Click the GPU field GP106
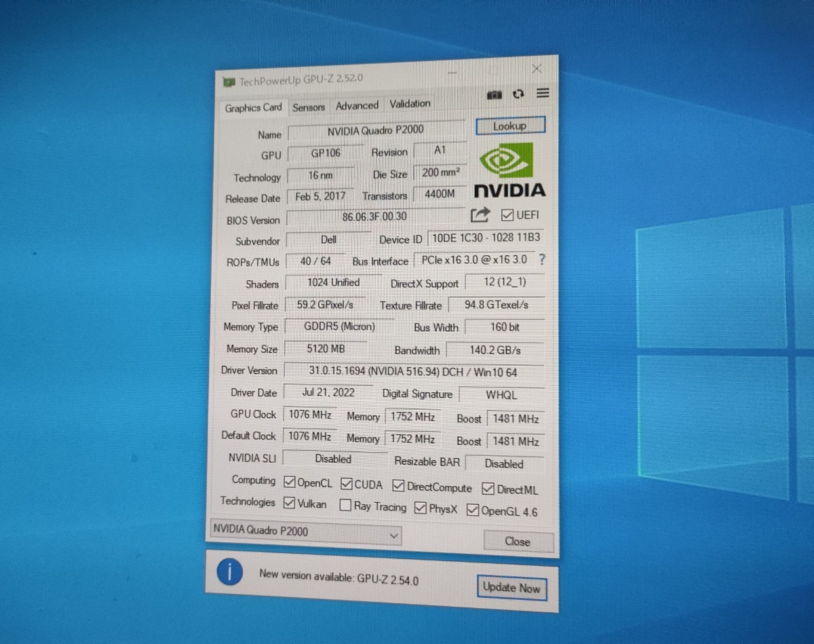The height and width of the screenshot is (644, 814). tap(326, 153)
